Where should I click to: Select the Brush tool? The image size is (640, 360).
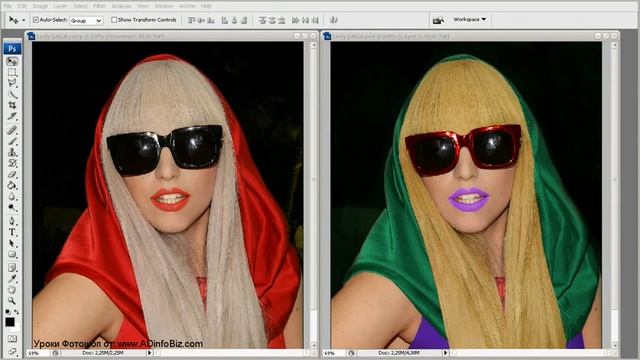(12, 141)
